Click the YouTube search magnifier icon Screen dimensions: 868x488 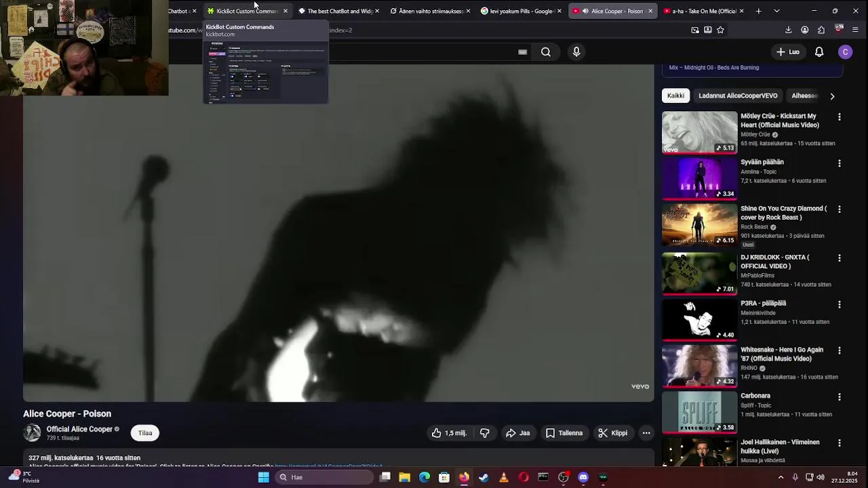click(546, 52)
